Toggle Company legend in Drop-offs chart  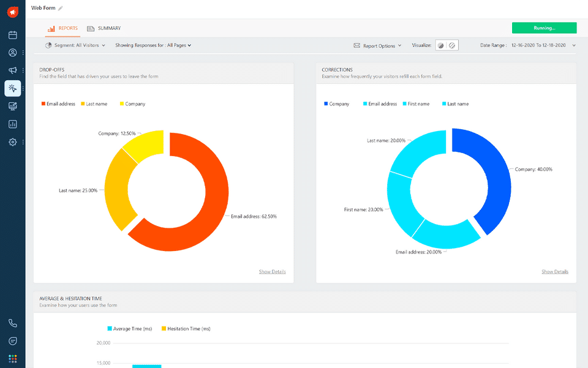(132, 104)
